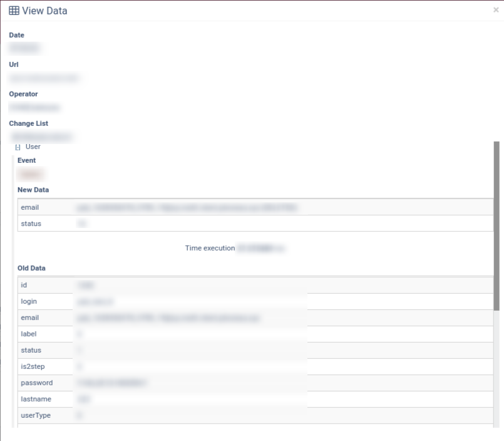Click the blurred value under Url

tap(44, 78)
